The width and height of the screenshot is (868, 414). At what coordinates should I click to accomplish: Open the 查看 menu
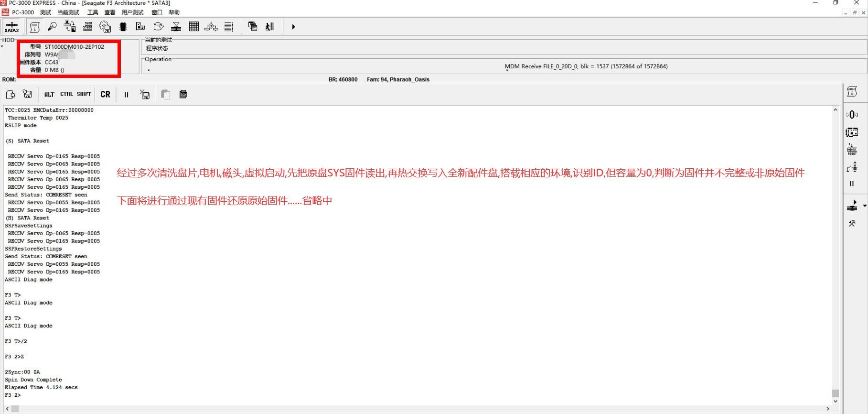tap(110, 12)
